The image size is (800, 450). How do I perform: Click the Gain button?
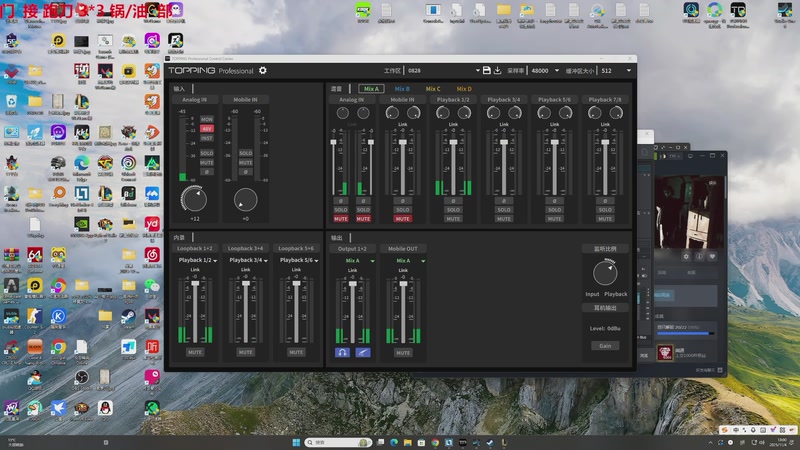[x=605, y=345]
